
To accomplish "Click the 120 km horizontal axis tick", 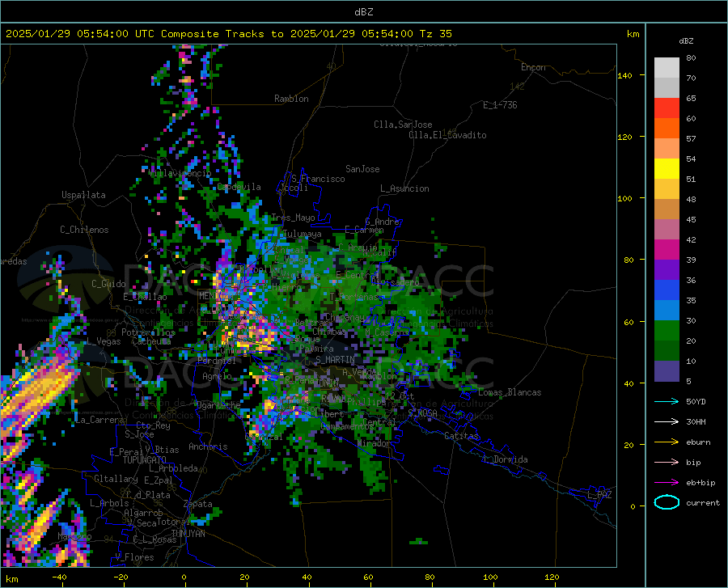I will [552, 577].
